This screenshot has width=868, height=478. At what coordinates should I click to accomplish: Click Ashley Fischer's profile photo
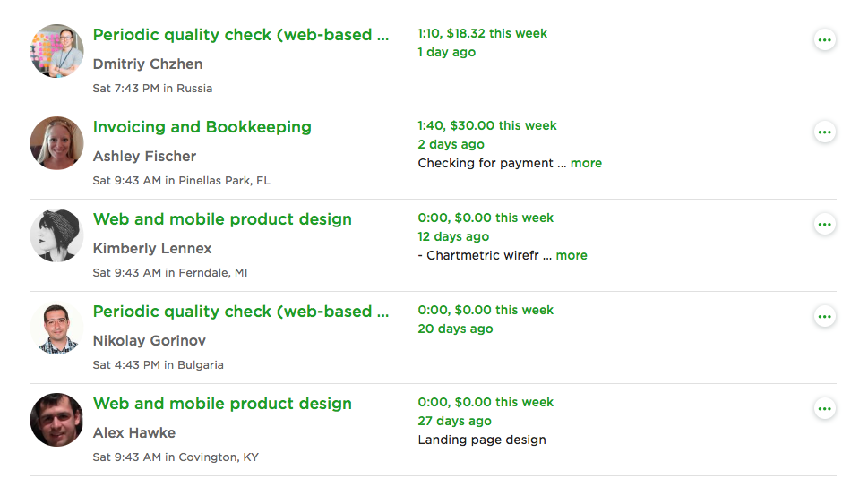[57, 143]
